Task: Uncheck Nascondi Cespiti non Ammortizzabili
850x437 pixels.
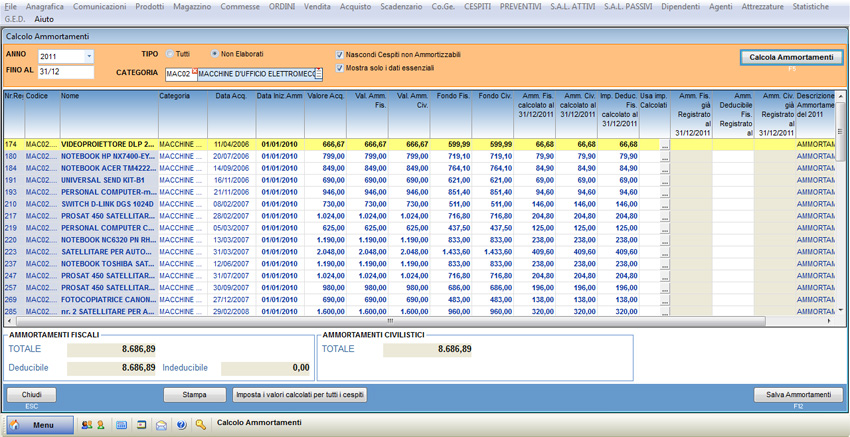Action: (340, 55)
